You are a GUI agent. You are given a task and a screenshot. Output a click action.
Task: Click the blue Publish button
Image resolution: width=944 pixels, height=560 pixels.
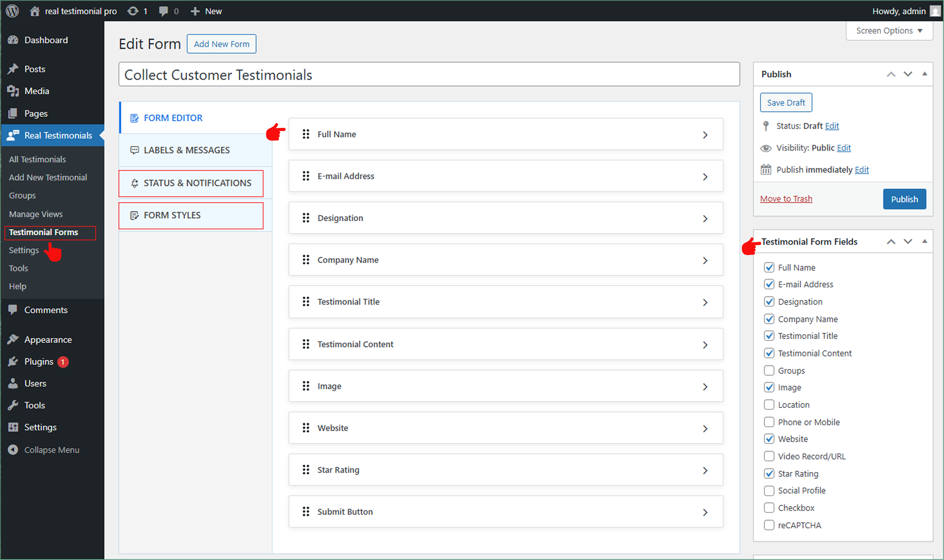coord(904,199)
